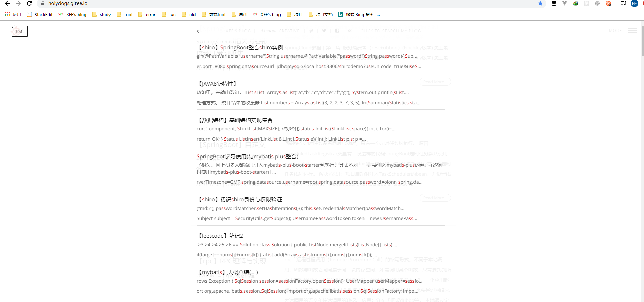Go back with the browser back arrow
644x302 pixels.
pos(7,3)
